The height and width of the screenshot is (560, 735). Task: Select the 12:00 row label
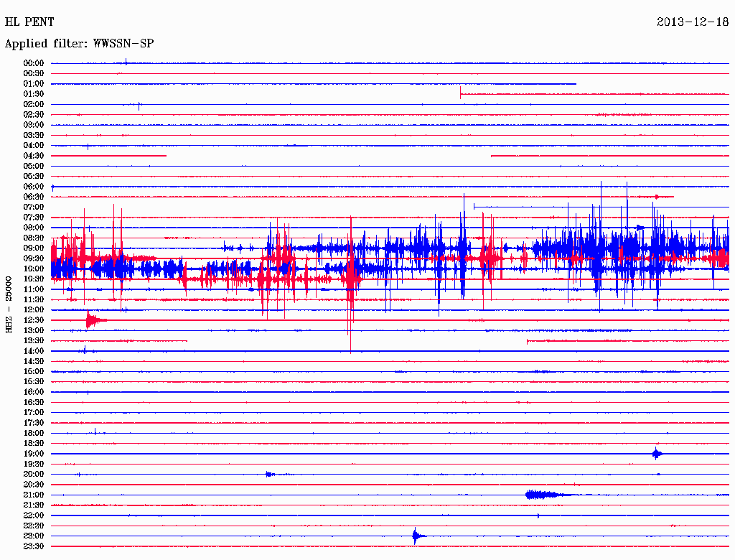34,310
